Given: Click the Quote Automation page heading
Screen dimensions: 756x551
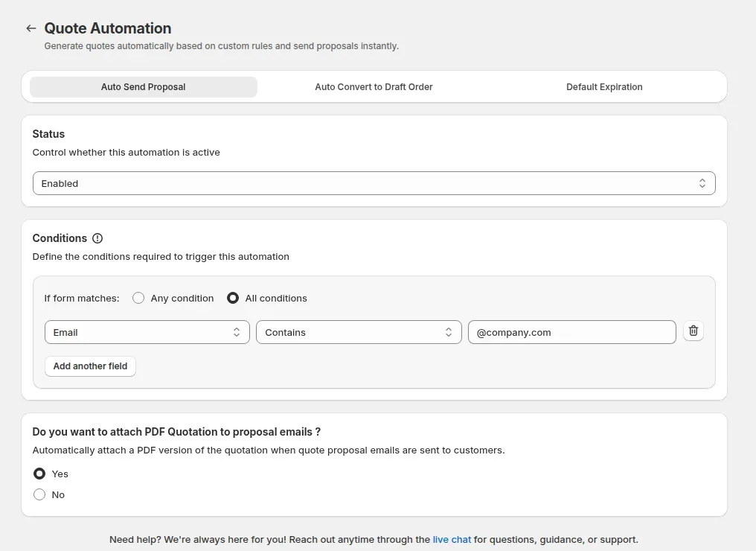Looking at the screenshot, I should point(107,28).
